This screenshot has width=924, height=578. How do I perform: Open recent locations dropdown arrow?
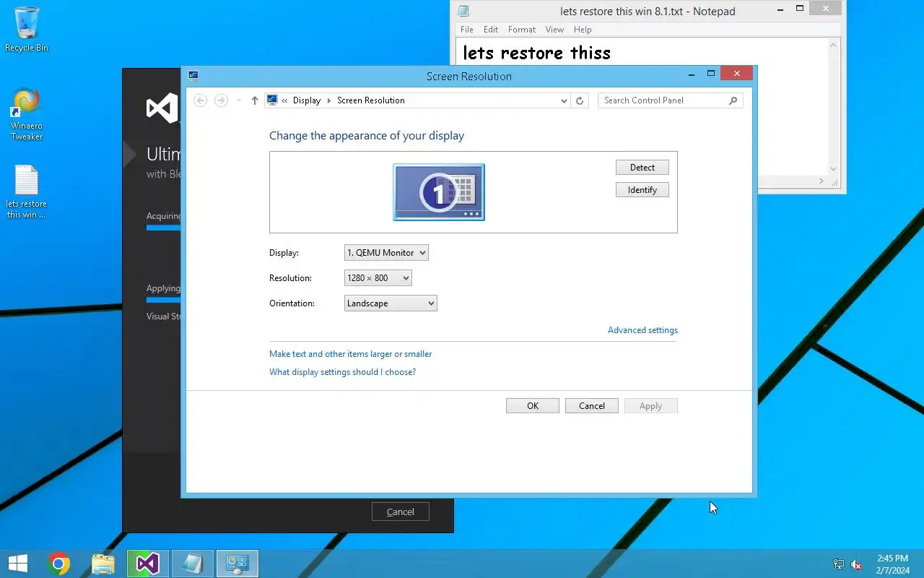click(239, 100)
